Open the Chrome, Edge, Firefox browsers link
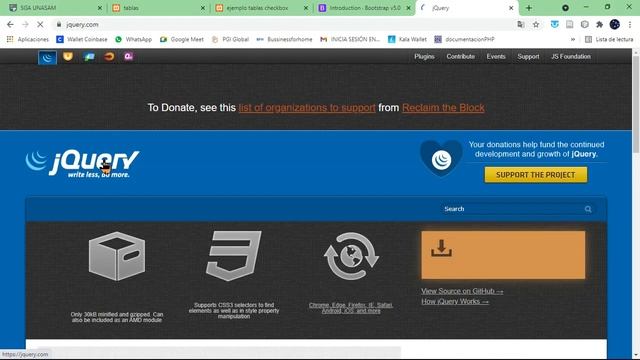This screenshot has height=360, width=640. [351, 308]
